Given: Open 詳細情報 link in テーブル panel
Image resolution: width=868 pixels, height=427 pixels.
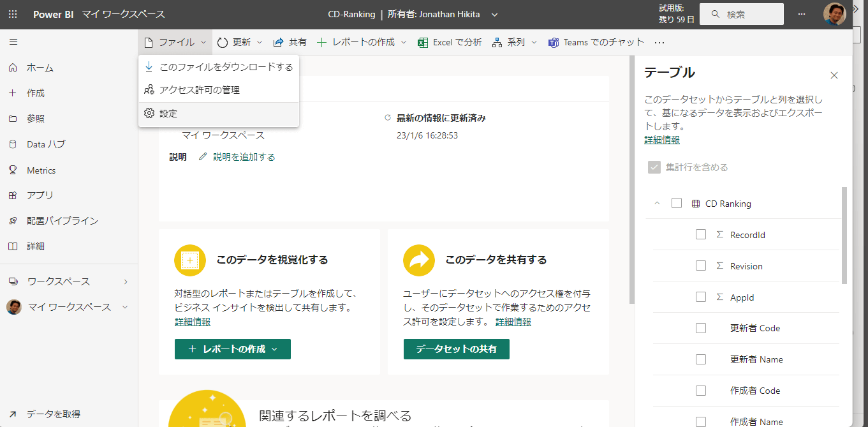Looking at the screenshot, I should click(x=662, y=140).
